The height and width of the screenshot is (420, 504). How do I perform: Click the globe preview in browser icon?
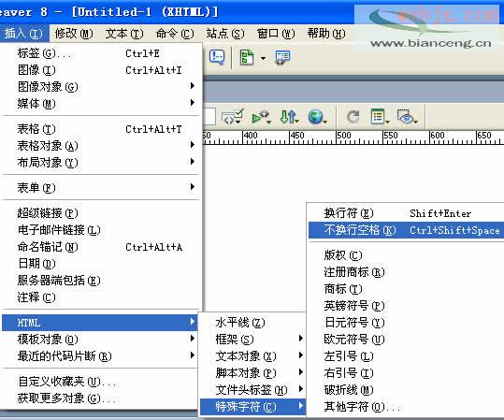pyautogui.click(x=317, y=117)
